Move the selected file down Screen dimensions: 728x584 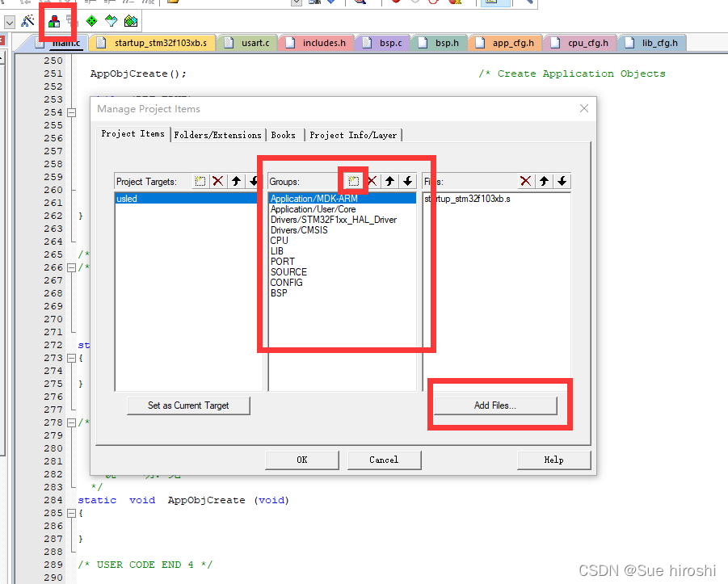click(562, 181)
